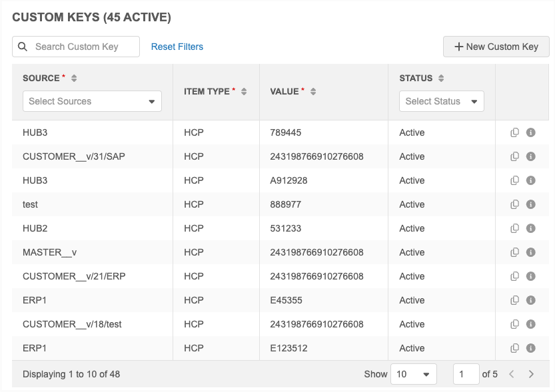The height and width of the screenshot is (392, 555).
Task: Expand the Show rows-per-page dropdown
Action: point(413,374)
